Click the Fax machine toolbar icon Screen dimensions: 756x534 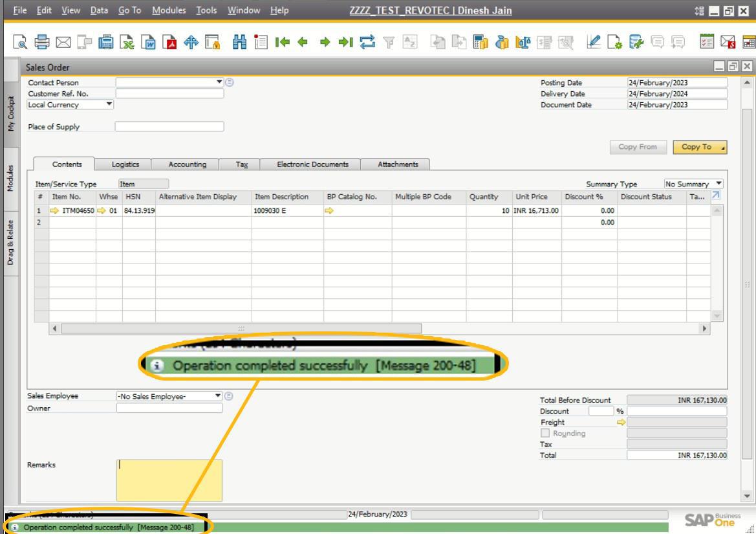click(x=105, y=42)
